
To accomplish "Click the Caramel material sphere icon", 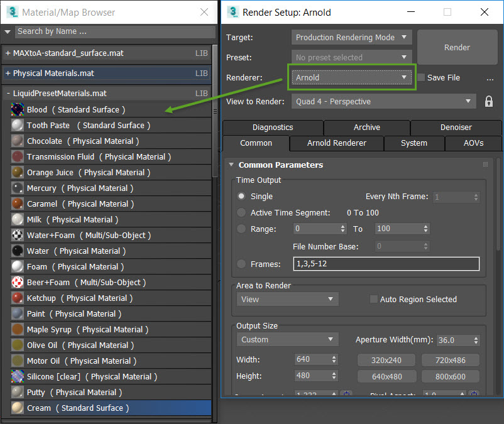I will [18, 204].
